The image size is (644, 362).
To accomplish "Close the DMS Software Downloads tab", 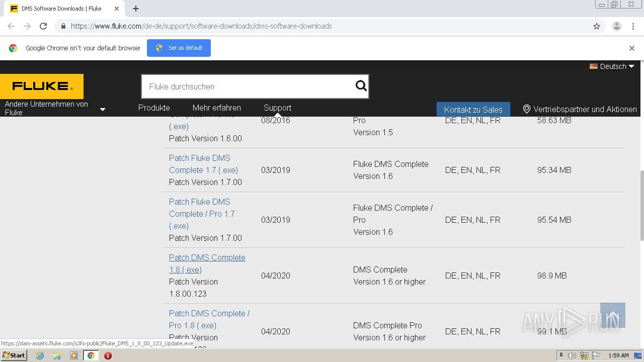I will [116, 9].
